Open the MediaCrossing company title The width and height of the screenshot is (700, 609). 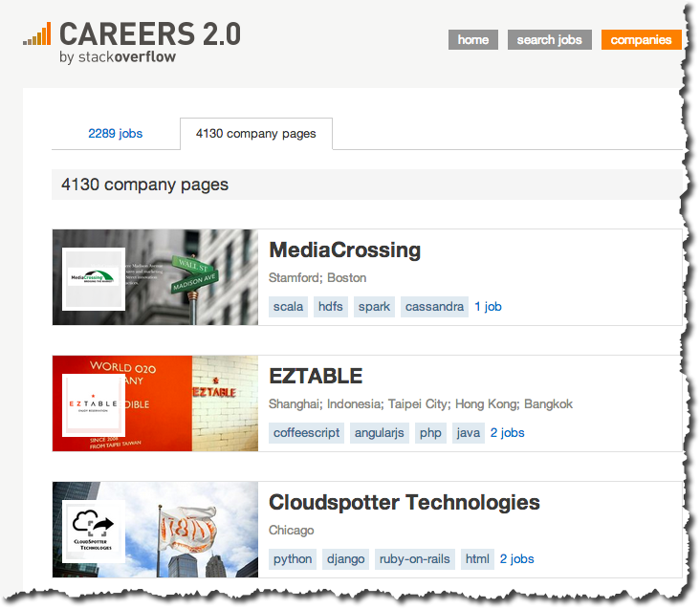pos(344,250)
